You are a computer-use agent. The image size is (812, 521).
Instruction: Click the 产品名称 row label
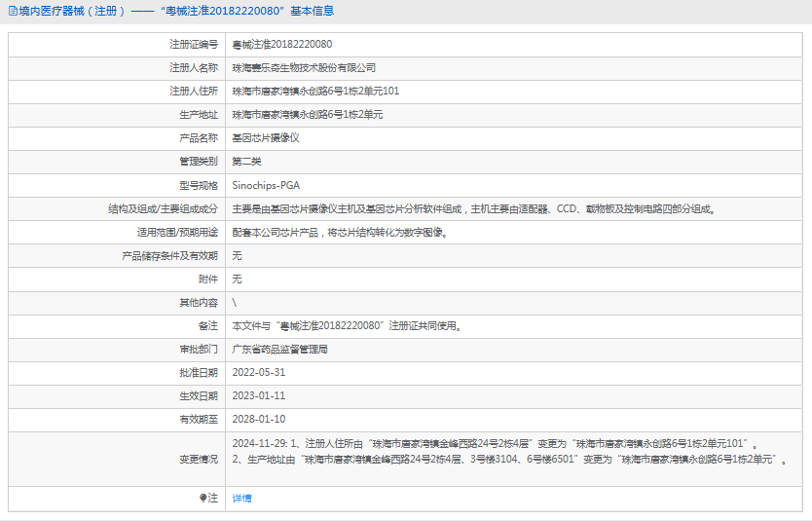click(199, 137)
